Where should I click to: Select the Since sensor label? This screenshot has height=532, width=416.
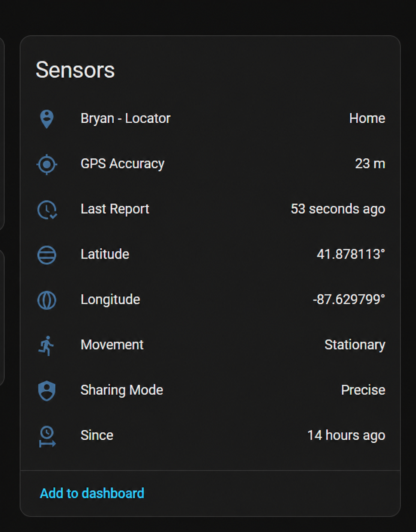97,436
